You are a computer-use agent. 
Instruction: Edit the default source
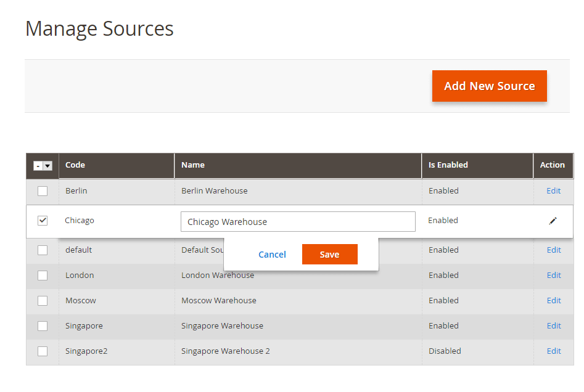(553, 250)
